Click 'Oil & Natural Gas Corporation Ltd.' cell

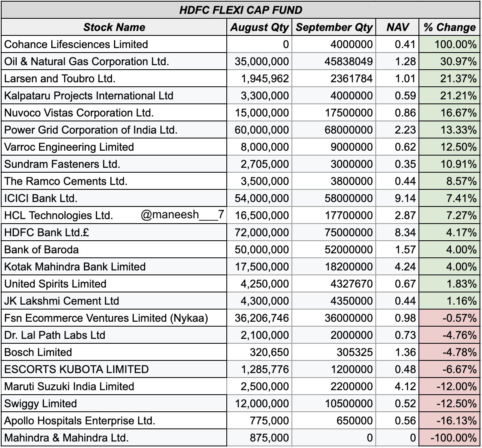114,61
